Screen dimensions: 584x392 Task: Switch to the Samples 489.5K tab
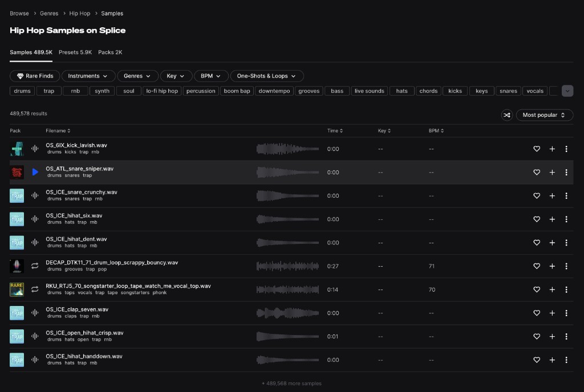pos(31,52)
